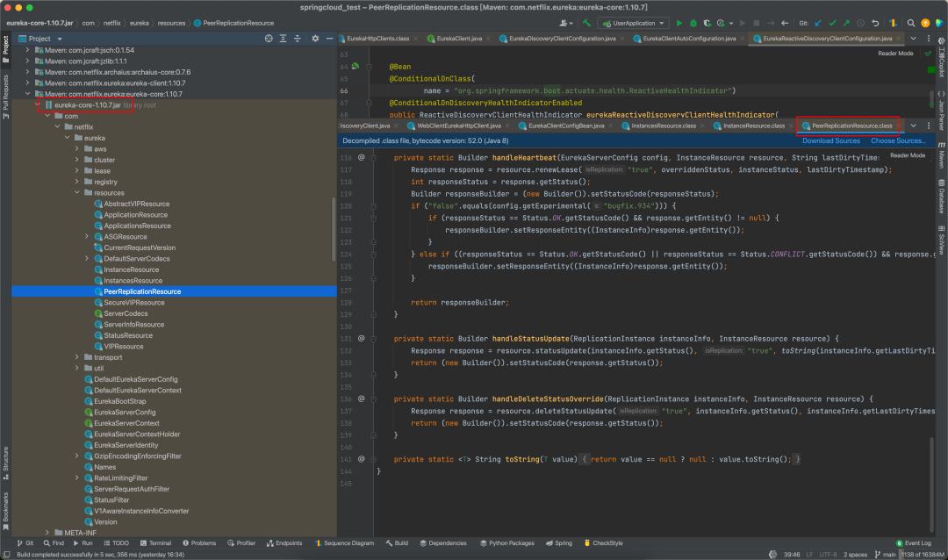This screenshot has height=560, width=948.
Task: Toggle Maven tool window on right strip
Action: (941, 155)
